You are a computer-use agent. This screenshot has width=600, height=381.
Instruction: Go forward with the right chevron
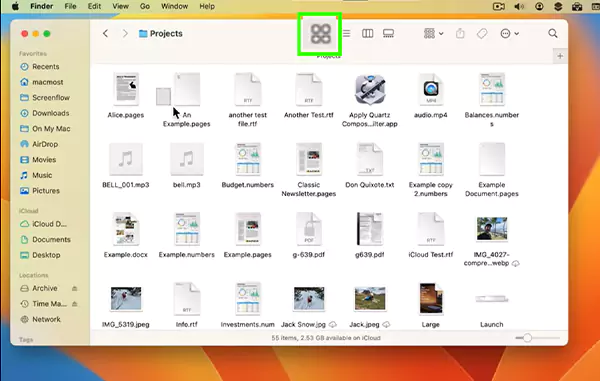pos(125,34)
